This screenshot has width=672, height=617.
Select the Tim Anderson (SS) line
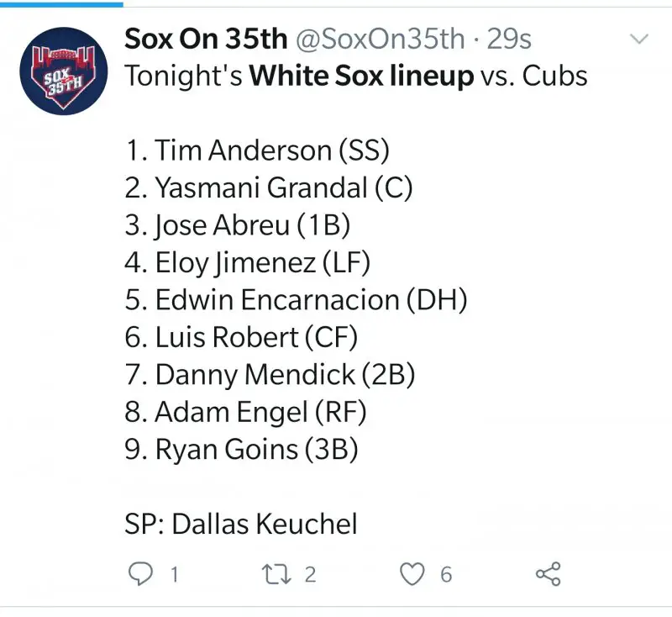tap(257, 150)
